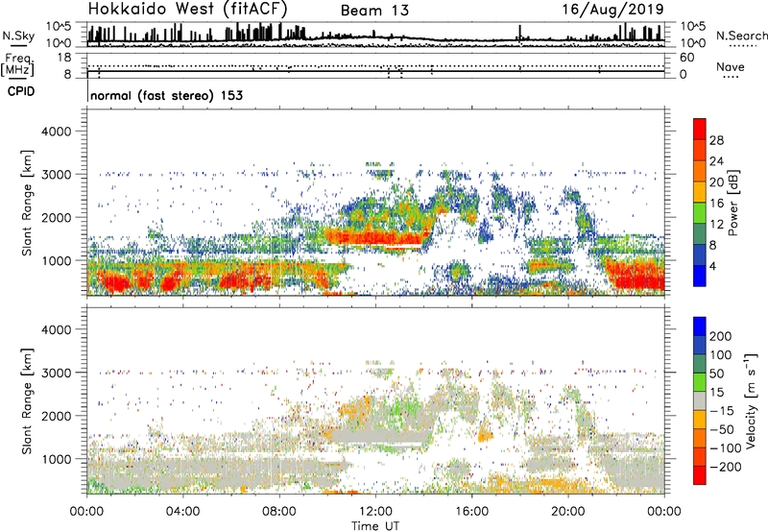Image resolution: width=768 pixels, height=532 pixels.
Task: Click the power panel 'Slant Range [km]' label
Action: 27,203
